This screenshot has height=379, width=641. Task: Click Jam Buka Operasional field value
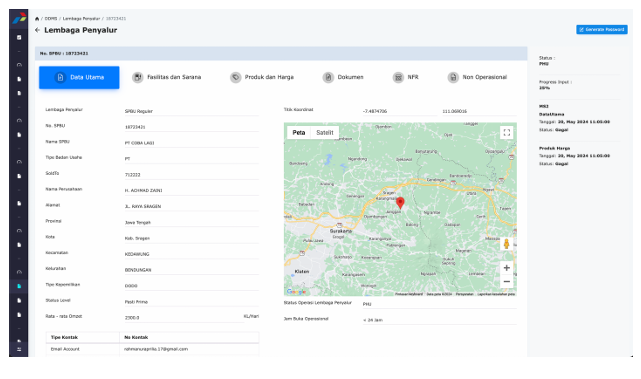tap(439, 320)
